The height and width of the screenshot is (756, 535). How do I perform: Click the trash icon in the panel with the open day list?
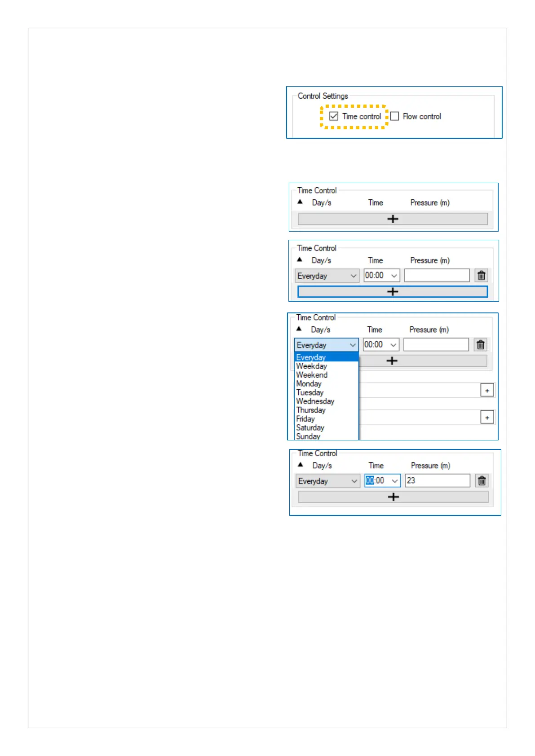(480, 345)
